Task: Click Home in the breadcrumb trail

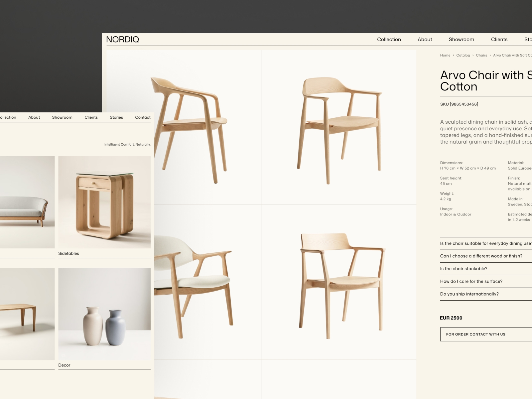Action: [x=445, y=55]
